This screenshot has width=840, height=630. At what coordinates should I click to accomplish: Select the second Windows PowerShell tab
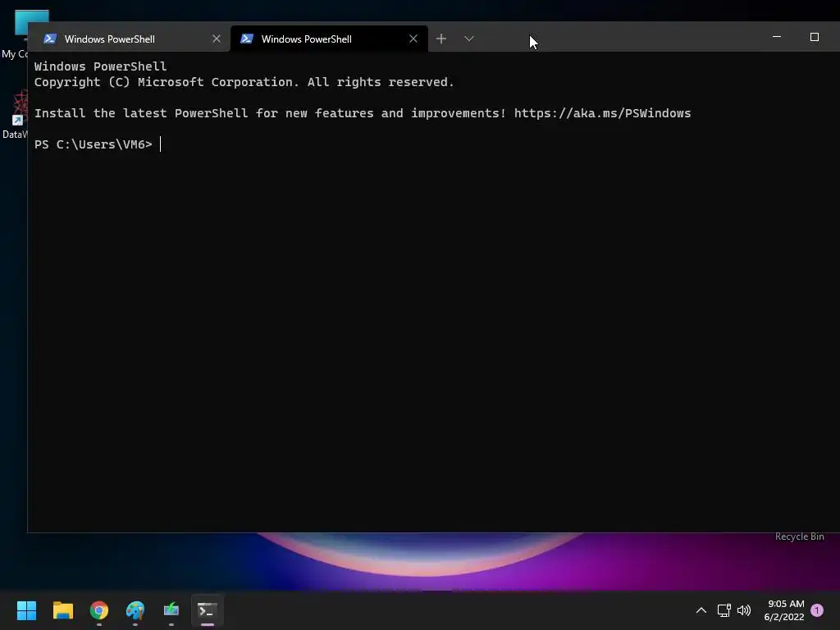click(329, 39)
